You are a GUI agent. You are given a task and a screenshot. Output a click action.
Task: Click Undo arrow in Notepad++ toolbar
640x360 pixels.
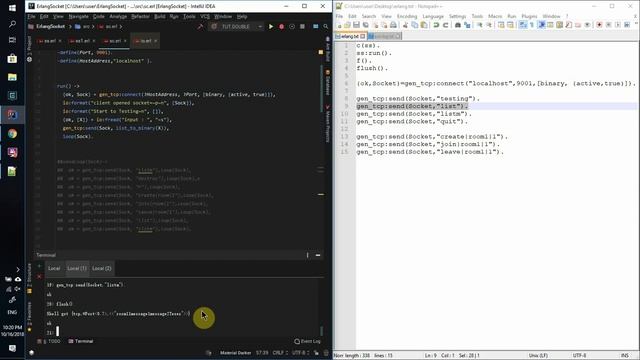pos(436,25)
